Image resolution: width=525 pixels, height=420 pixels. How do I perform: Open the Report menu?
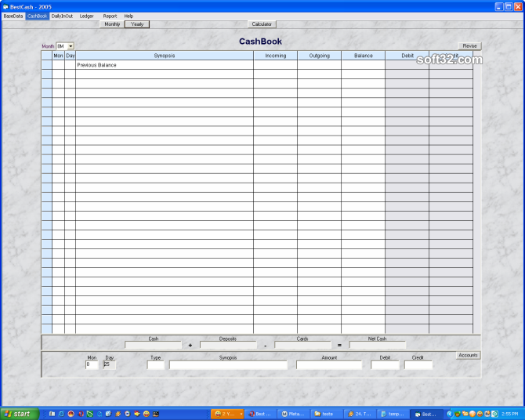[110, 16]
